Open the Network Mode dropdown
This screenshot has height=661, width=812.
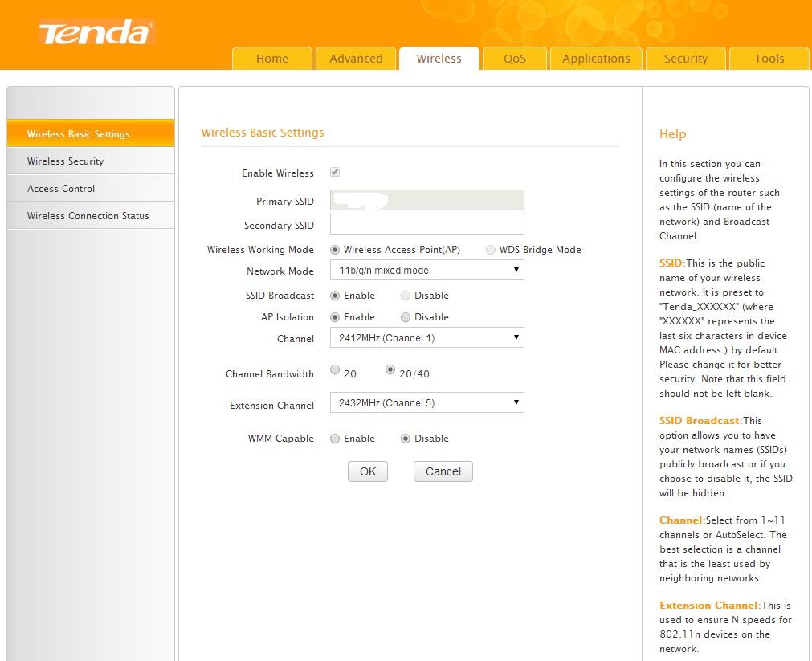point(427,270)
